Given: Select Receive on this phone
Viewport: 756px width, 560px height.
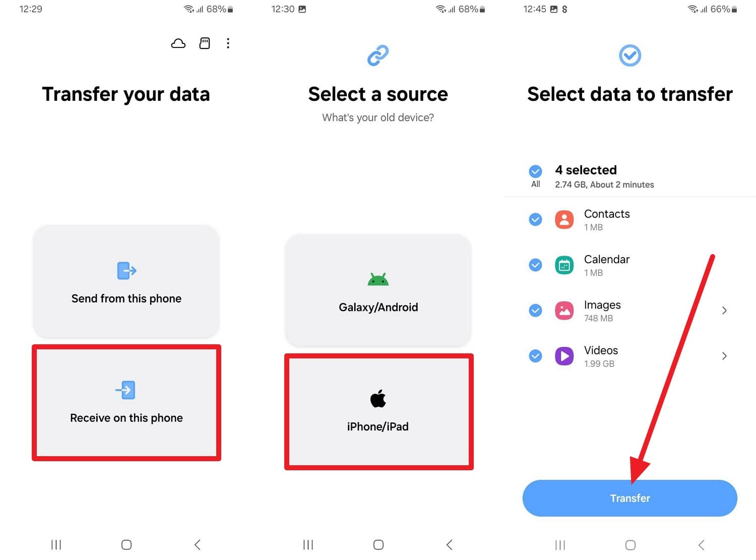Looking at the screenshot, I should (x=126, y=402).
